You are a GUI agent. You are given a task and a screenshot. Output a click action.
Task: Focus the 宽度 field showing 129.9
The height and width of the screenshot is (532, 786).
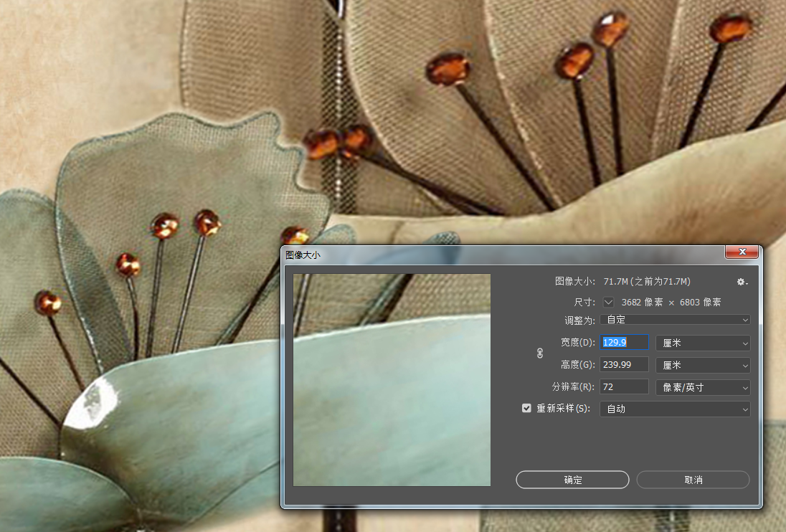tap(625, 342)
